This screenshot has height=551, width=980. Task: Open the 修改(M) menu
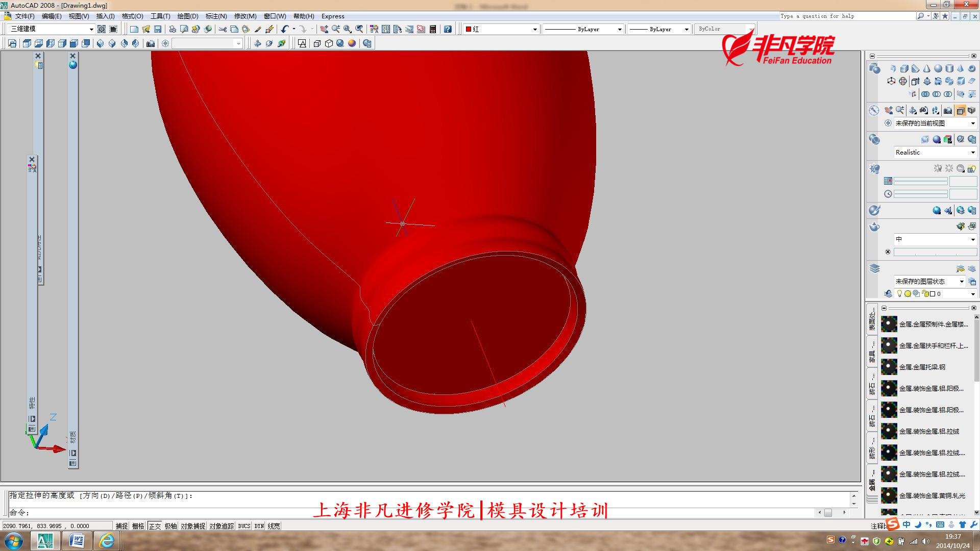pyautogui.click(x=245, y=16)
